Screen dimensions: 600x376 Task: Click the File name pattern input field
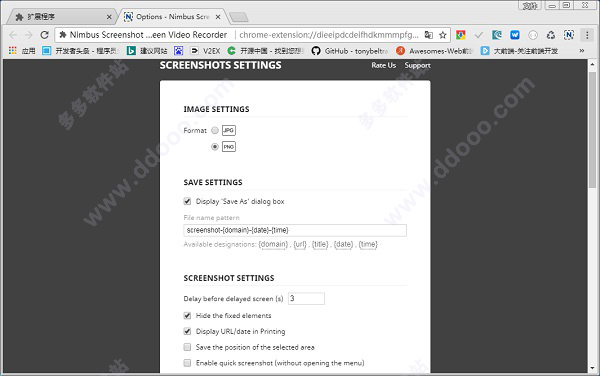point(295,230)
